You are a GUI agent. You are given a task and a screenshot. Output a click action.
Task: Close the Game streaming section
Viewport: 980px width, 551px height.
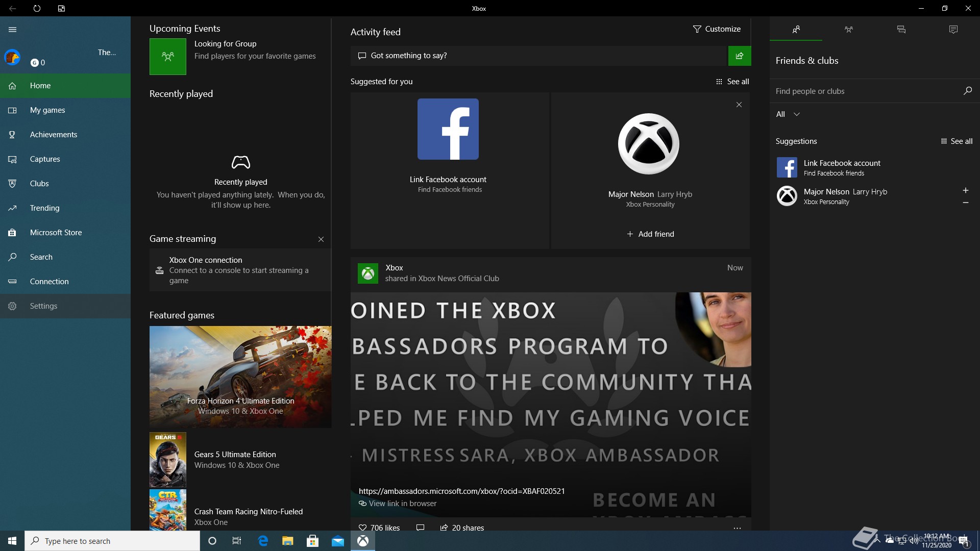pos(321,239)
